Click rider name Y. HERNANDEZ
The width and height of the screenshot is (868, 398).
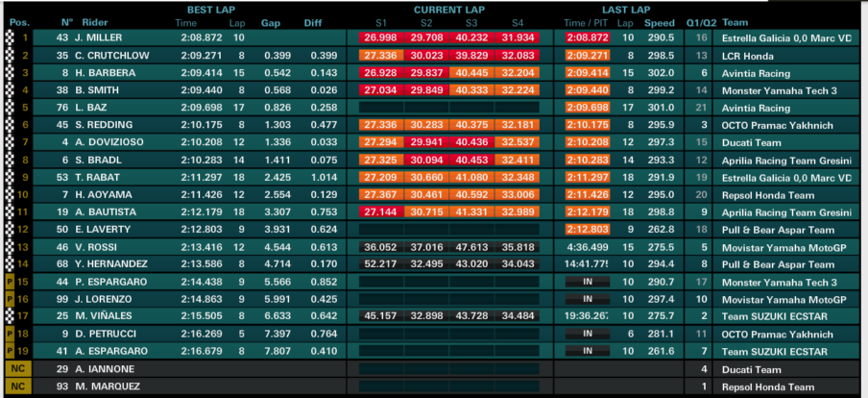coord(110,263)
